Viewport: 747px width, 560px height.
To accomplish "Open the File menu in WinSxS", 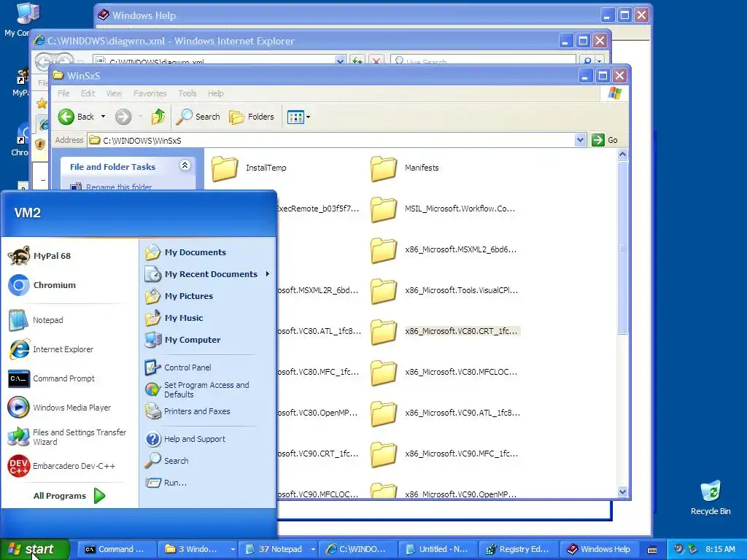I will 63,93.
